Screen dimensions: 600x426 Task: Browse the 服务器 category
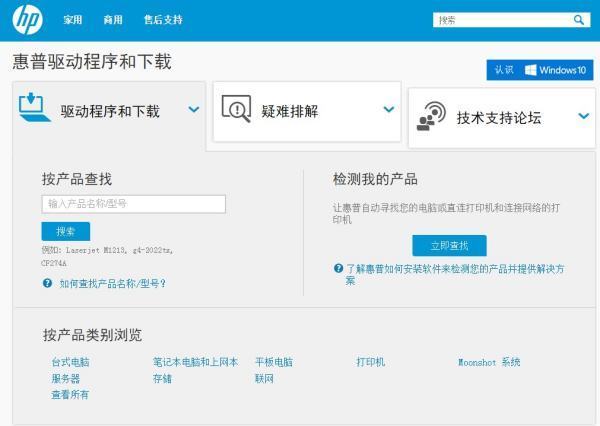(x=66, y=379)
